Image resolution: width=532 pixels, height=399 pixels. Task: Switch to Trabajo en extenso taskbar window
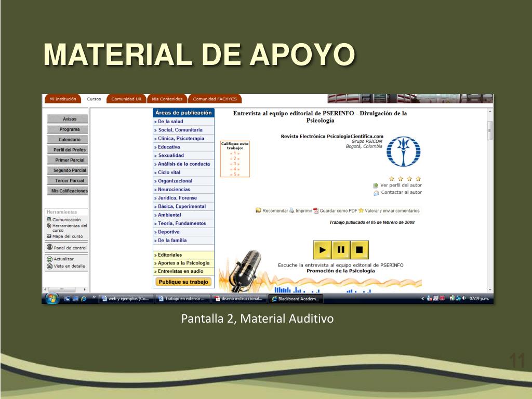pyautogui.click(x=182, y=299)
